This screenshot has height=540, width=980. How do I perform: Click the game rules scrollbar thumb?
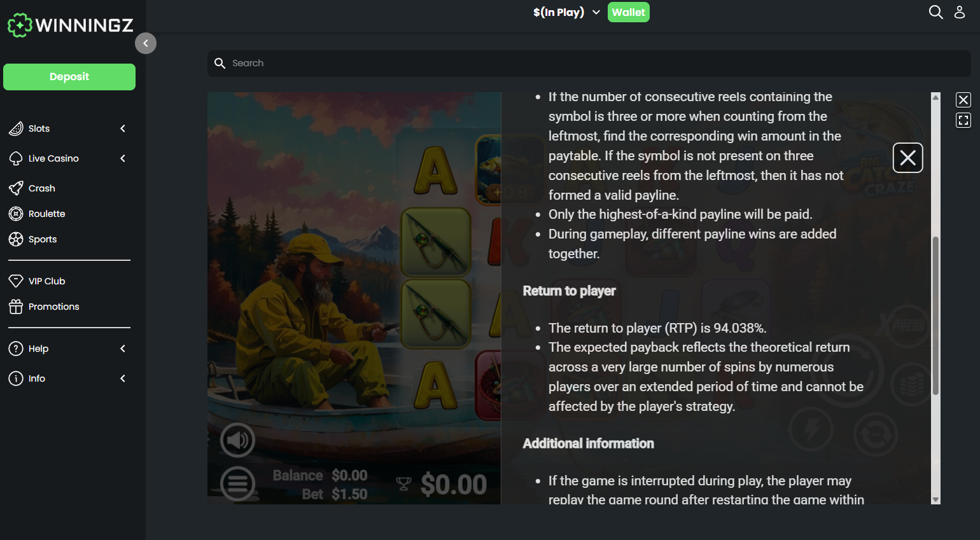935,315
